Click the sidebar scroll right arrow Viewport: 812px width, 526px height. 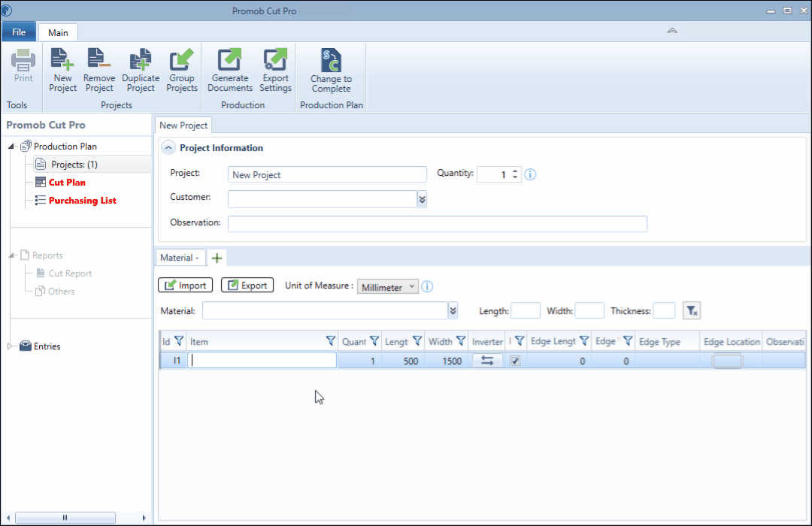pyautogui.click(x=144, y=517)
